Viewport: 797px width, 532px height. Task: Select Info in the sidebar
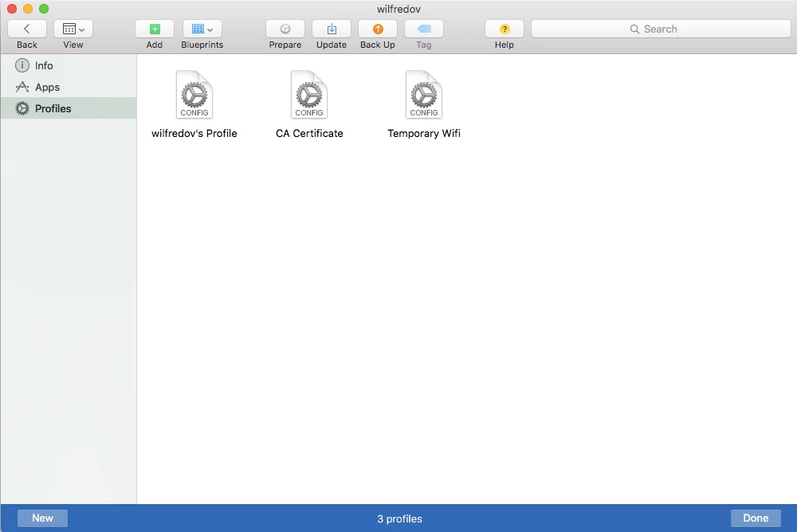tap(69, 65)
